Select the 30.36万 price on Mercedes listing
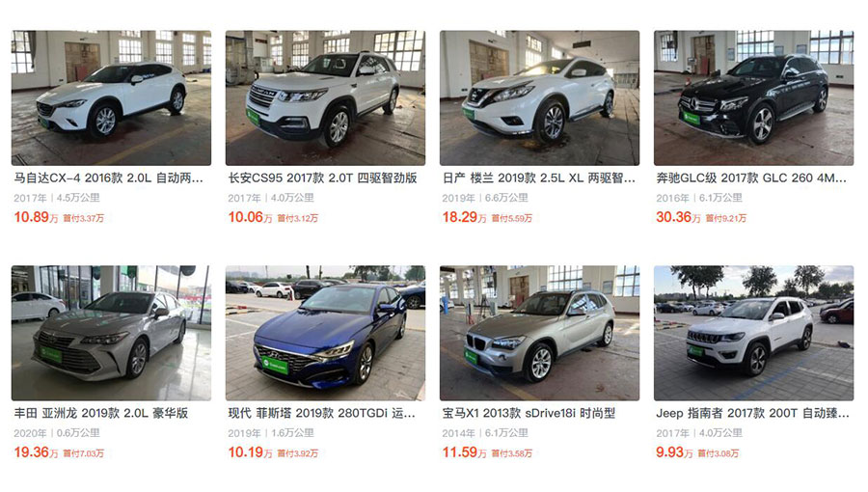 (678, 217)
